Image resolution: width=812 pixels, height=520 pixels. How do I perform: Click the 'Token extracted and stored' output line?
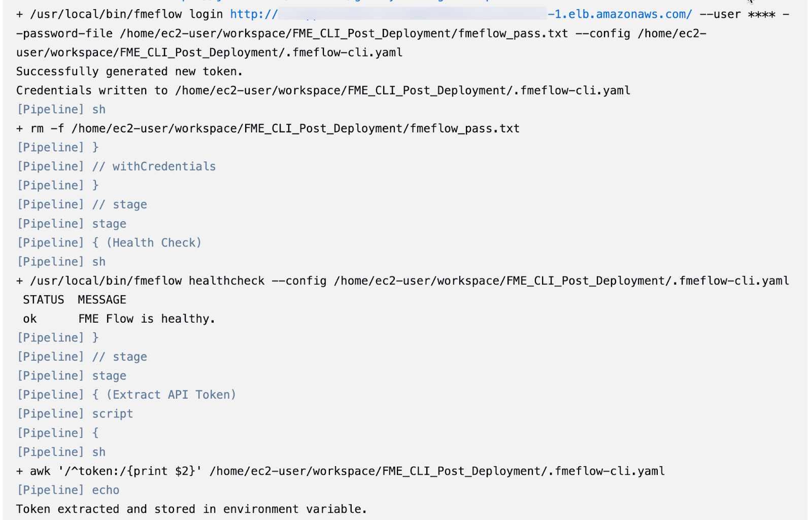click(191, 509)
